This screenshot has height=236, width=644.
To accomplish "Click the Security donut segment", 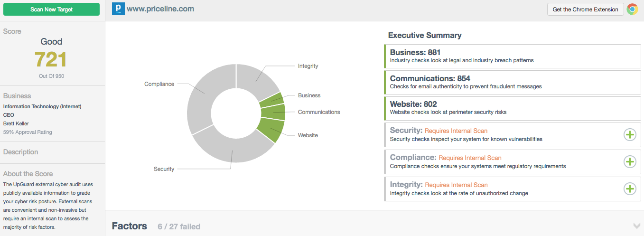I will coord(233,150).
